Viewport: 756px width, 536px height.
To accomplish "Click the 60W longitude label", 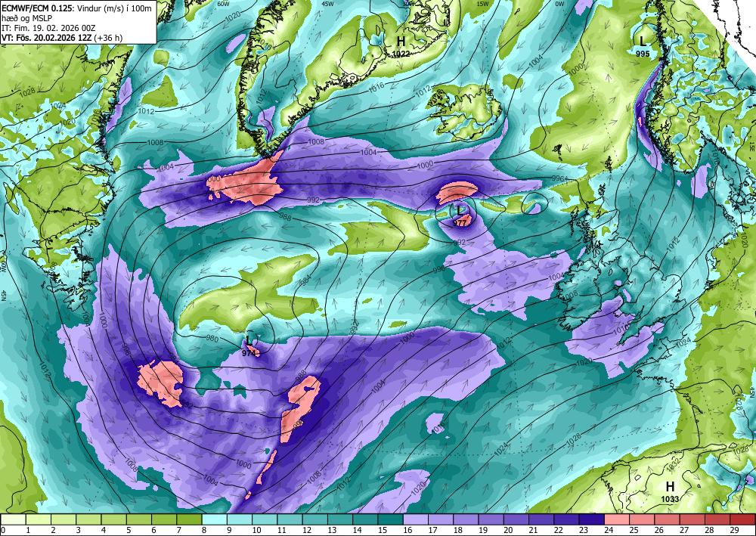I will tap(223, 4).
